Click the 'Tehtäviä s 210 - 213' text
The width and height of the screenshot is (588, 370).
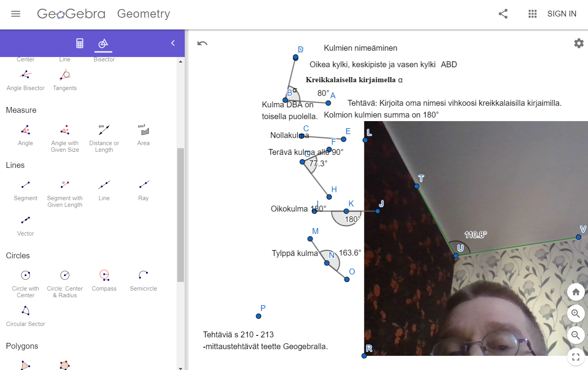pos(238,335)
